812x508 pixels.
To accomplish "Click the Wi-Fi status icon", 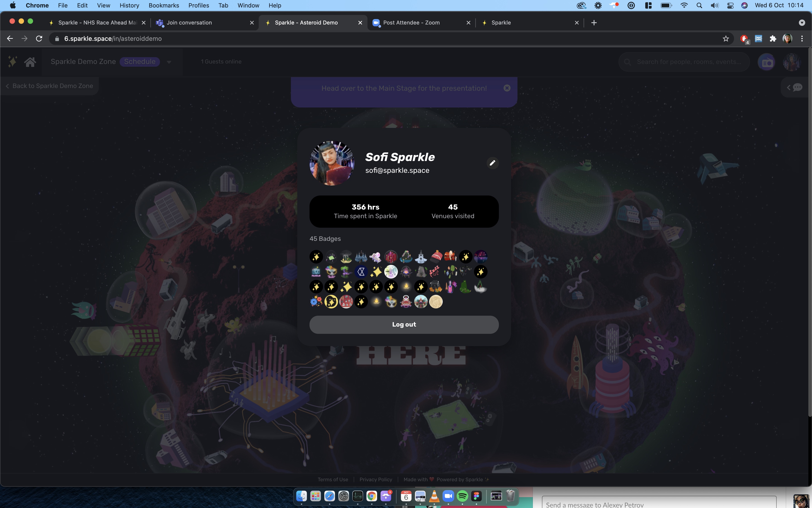I will pos(684,5).
